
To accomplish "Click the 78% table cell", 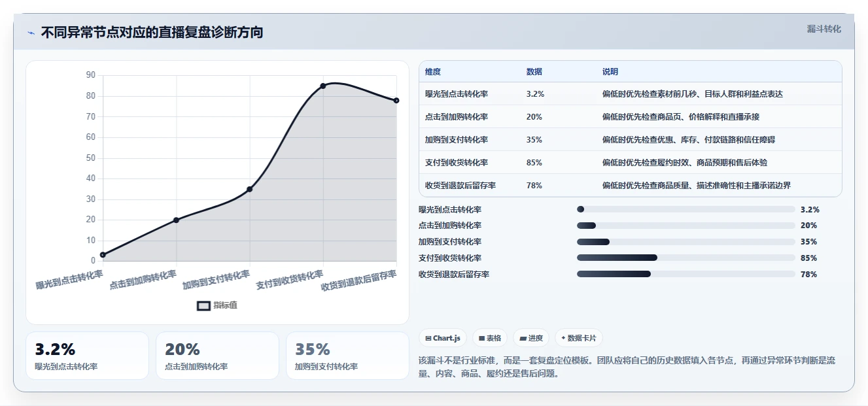I will pyautogui.click(x=534, y=186).
